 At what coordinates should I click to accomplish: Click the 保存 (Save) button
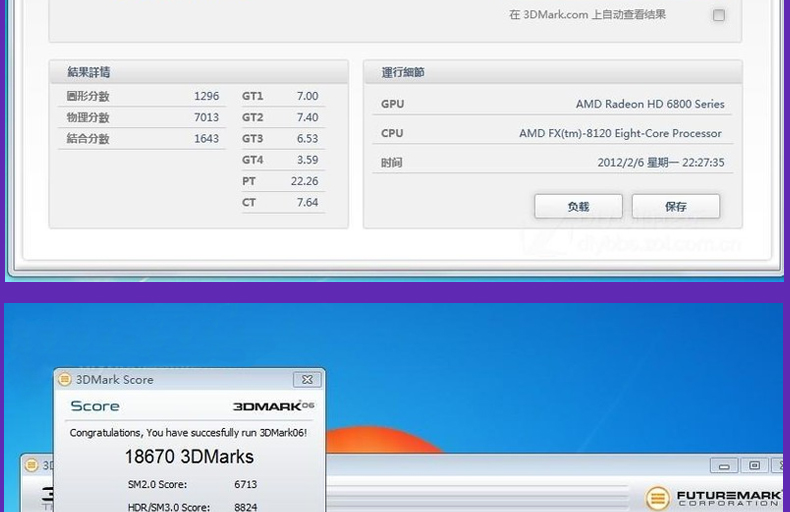pyautogui.click(x=676, y=206)
